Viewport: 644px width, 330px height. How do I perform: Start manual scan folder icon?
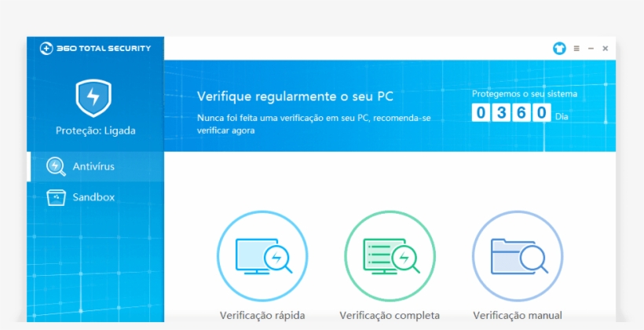(x=518, y=256)
